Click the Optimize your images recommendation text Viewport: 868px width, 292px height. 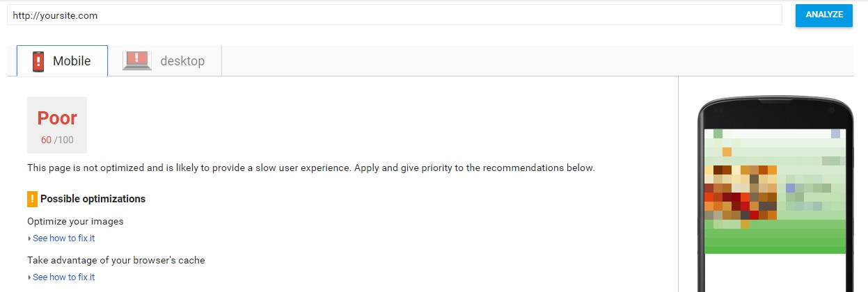[75, 222]
